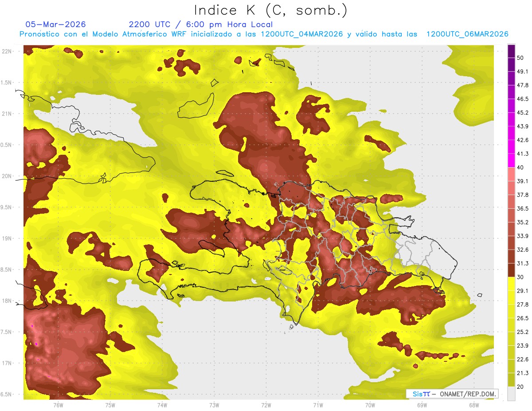
Task: Click the '22N' latitude label
Action: (7, 51)
